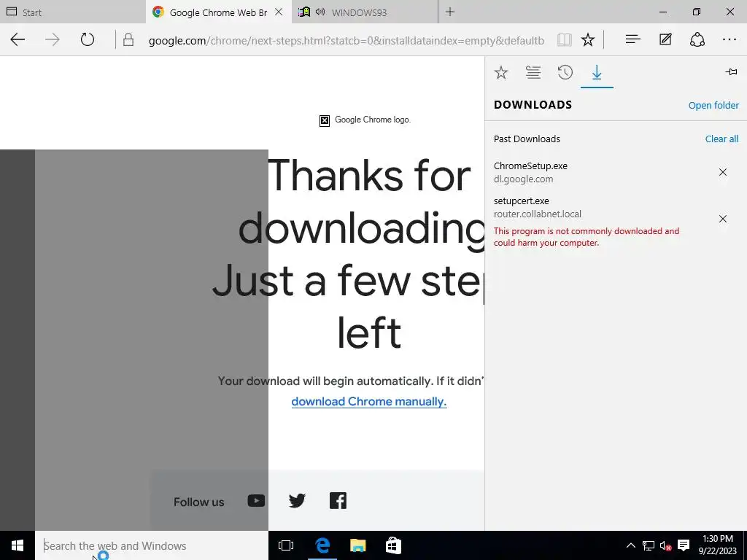Open File Explorer from the taskbar

tap(357, 545)
